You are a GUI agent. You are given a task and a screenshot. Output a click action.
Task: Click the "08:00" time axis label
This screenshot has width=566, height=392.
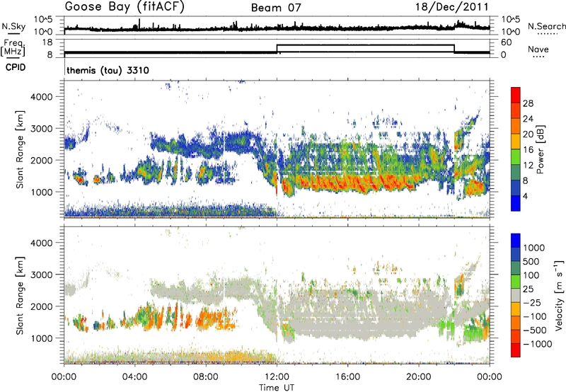click(x=206, y=377)
